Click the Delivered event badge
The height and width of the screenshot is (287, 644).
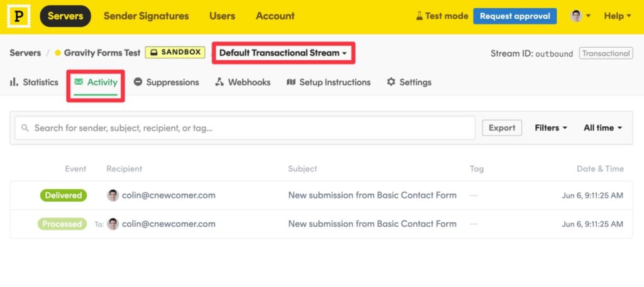(x=64, y=195)
